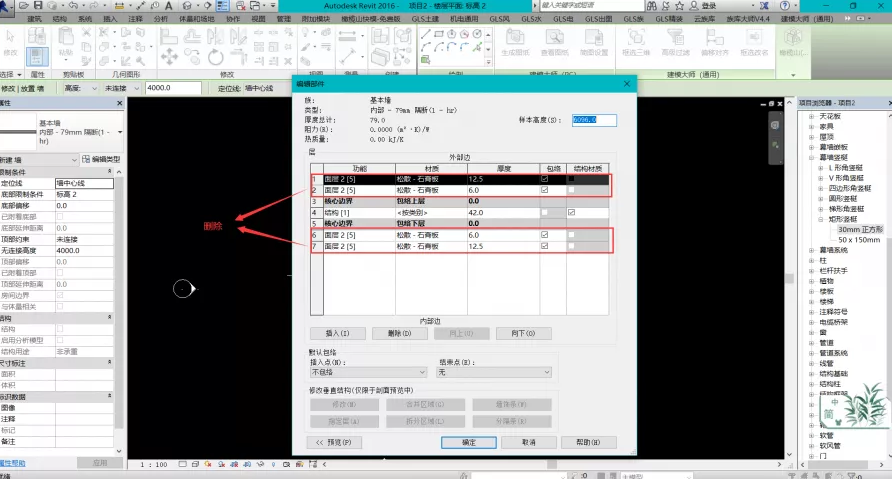Toggle the 包络 checkbox for layer row 7
Image resolution: width=892 pixels, height=479 pixels.
[x=545, y=245]
